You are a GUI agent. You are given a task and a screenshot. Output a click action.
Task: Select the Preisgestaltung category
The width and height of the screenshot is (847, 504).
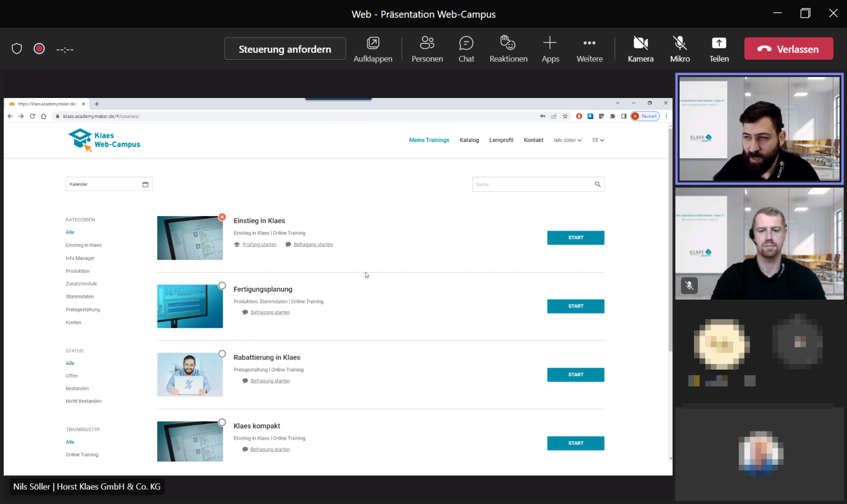83,310
